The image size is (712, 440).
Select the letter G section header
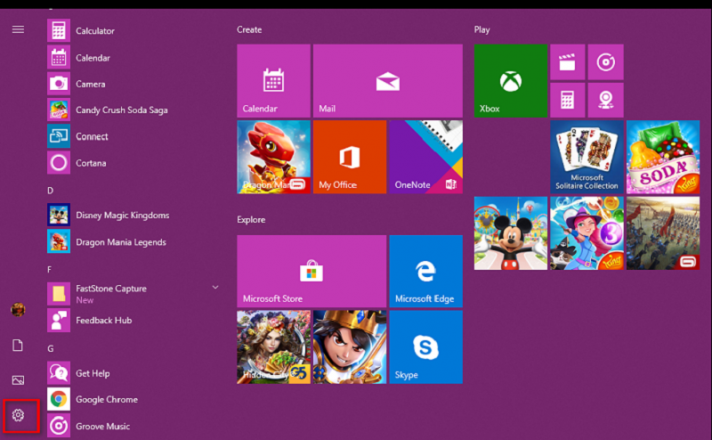click(50, 348)
